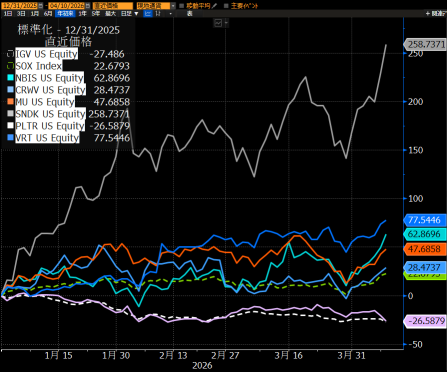
Task: Select SOX Index legend label
Action: [39, 66]
